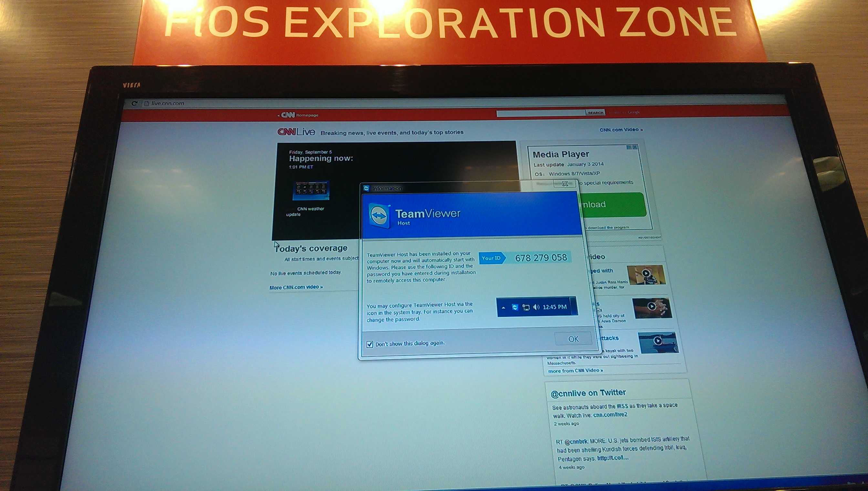Close the Information dialog with X

tap(565, 184)
